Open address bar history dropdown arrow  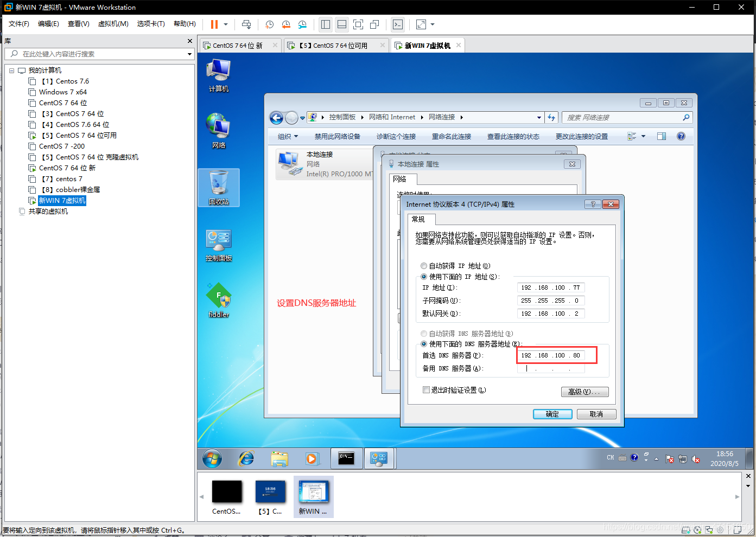pyautogui.click(x=539, y=117)
